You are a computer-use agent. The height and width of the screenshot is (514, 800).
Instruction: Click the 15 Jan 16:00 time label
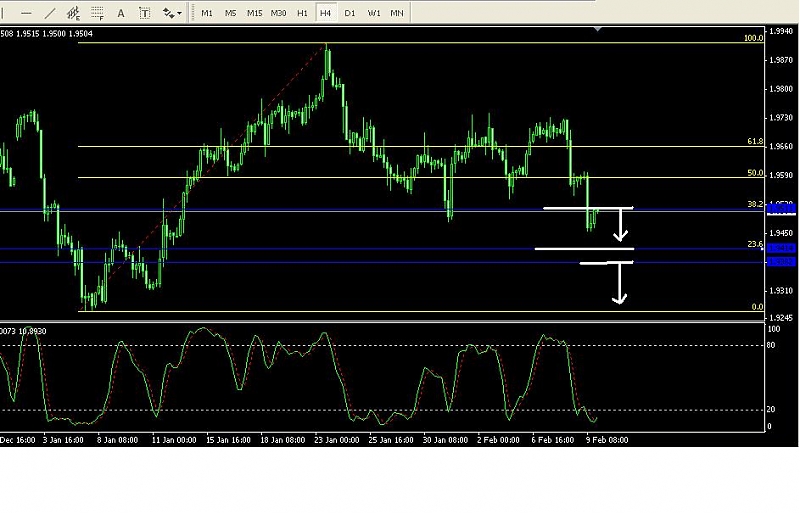pos(228,440)
